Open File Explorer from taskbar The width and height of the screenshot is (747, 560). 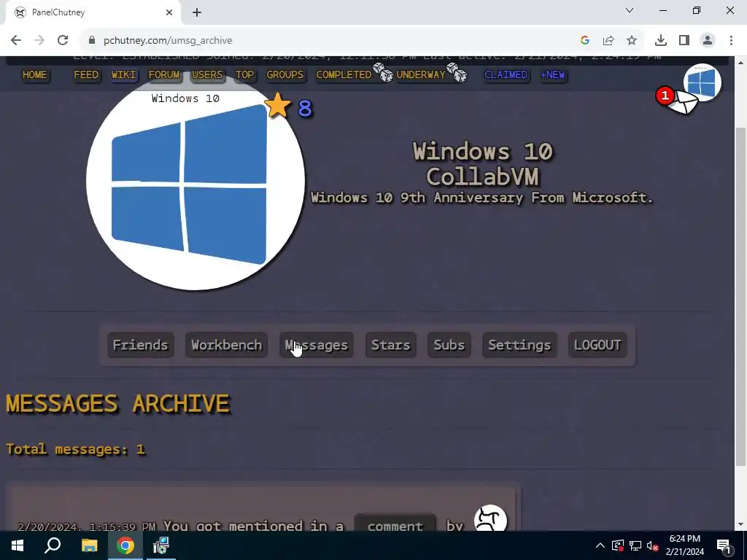89,545
